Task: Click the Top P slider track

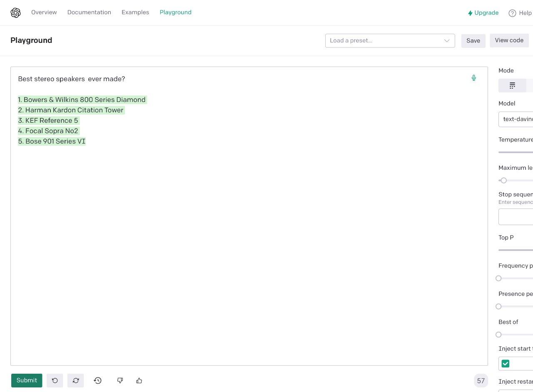Action: tap(516, 250)
